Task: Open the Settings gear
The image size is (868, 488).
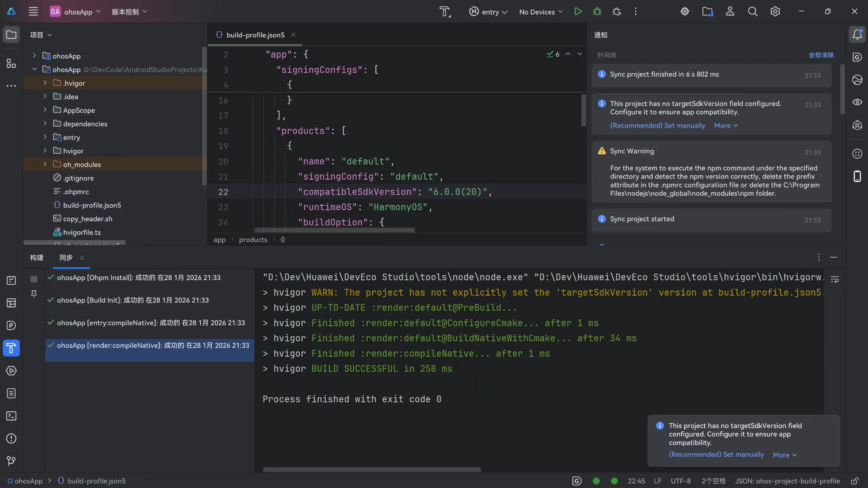Action: point(775,11)
